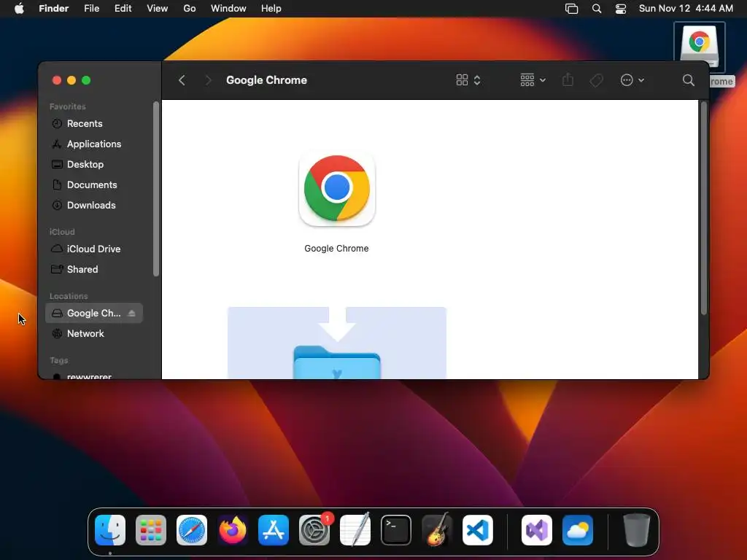Select Documents in the sidebar
This screenshot has width=747, height=560.
(94, 184)
